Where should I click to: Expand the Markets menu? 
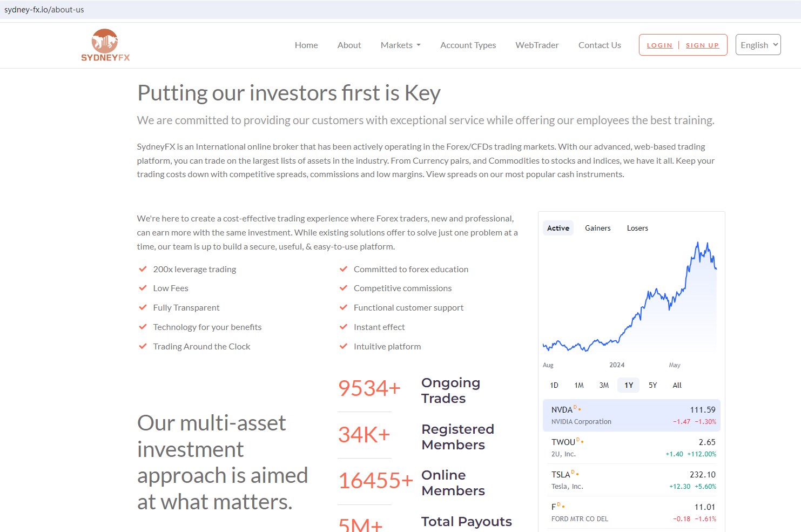(x=400, y=45)
